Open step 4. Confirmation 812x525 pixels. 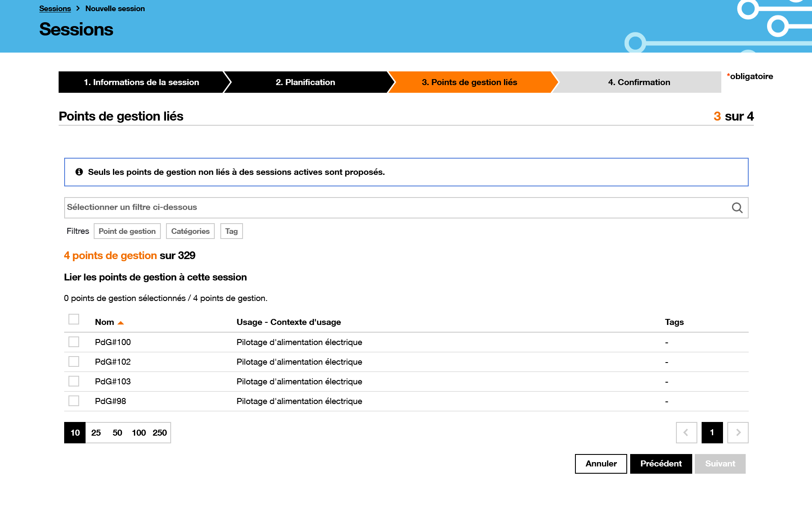[x=639, y=82]
